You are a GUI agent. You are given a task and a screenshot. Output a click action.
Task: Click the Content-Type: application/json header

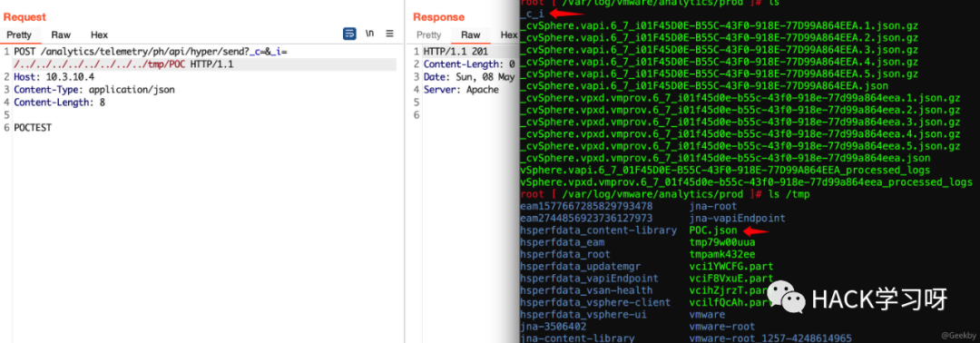pyautogui.click(x=94, y=89)
